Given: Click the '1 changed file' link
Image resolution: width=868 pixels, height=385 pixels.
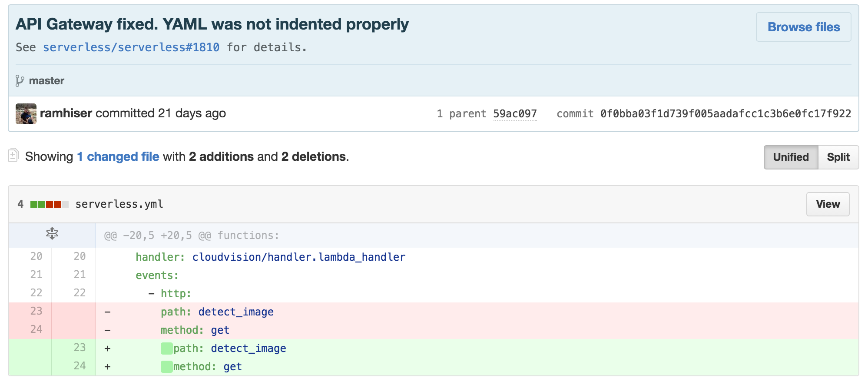Looking at the screenshot, I should click(118, 156).
